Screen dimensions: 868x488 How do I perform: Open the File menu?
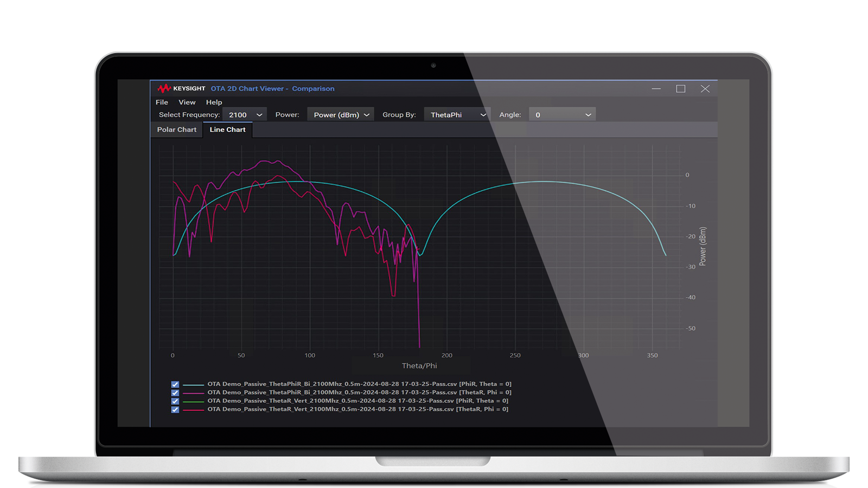click(x=162, y=102)
